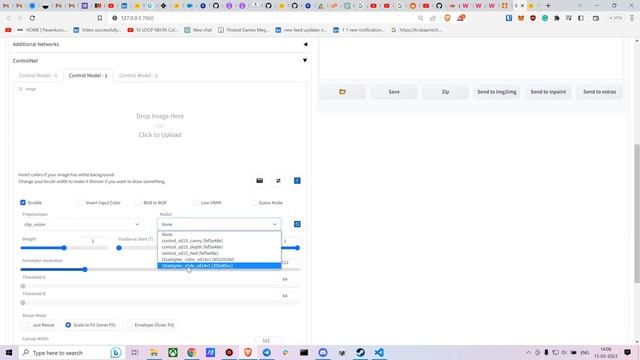The width and height of the screenshot is (640, 360).
Task: Click the Save button
Action: tap(394, 92)
